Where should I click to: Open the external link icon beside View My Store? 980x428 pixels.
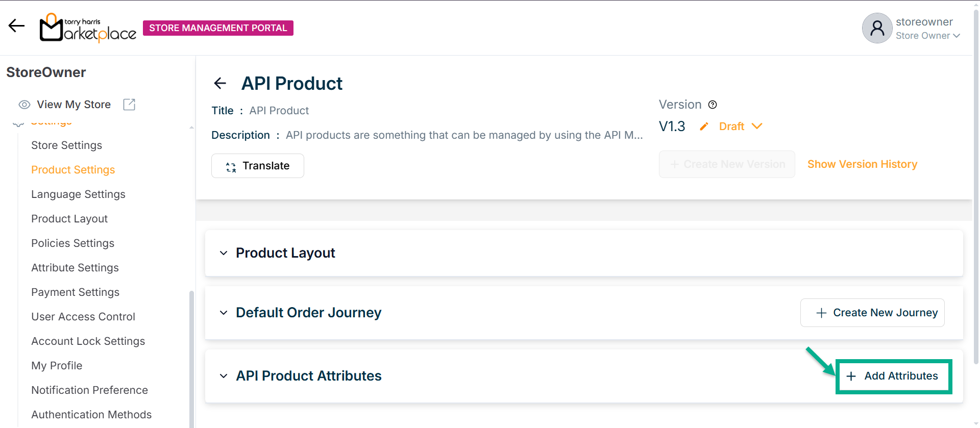click(x=129, y=105)
